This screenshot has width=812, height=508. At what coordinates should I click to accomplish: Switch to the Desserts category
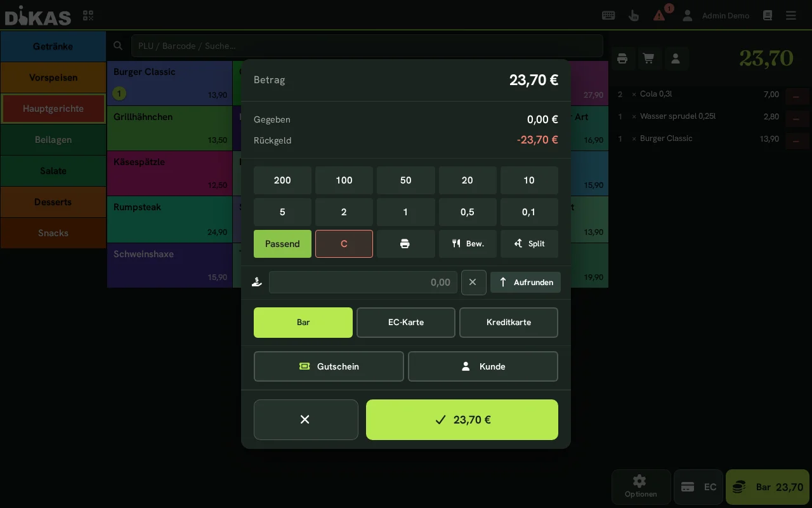53,202
